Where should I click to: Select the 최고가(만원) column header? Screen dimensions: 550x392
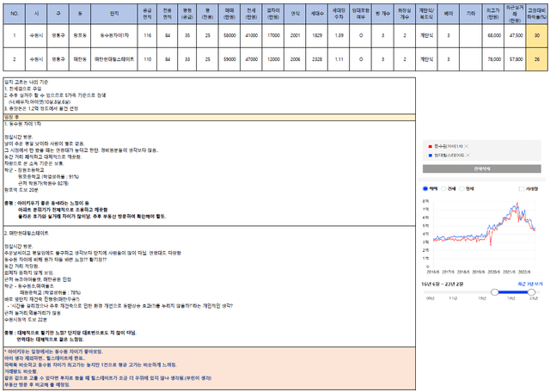click(493, 14)
